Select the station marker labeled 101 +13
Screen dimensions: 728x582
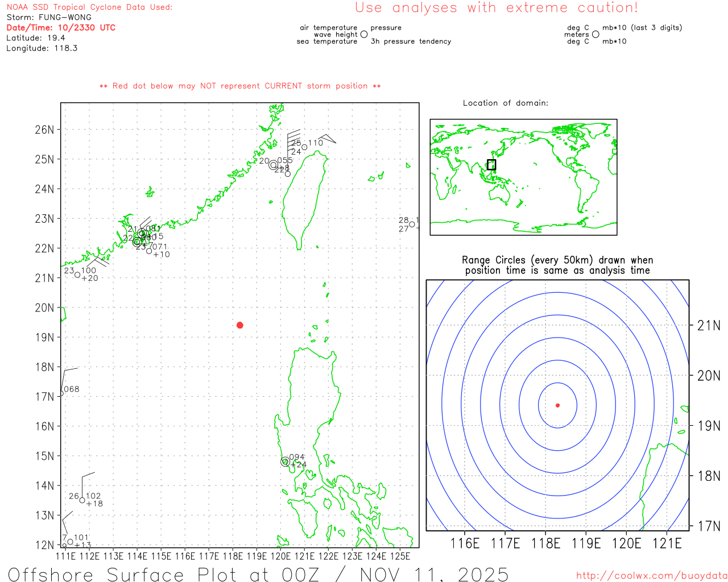point(70,542)
